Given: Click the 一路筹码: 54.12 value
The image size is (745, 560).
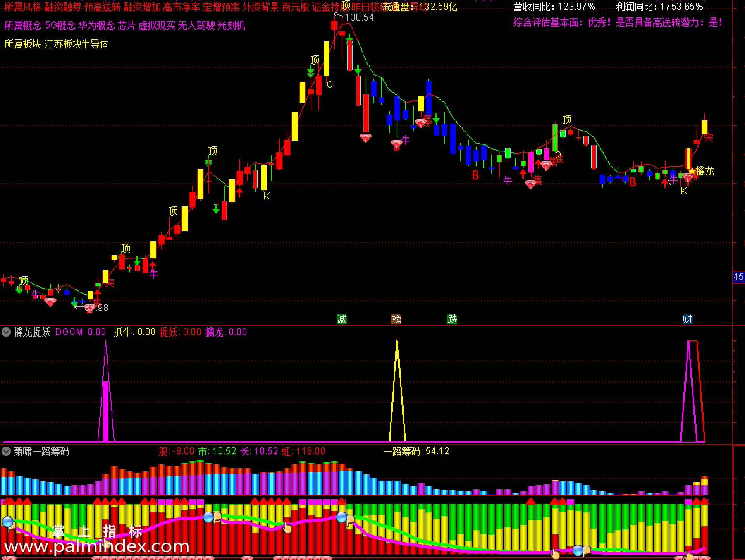Looking at the screenshot, I should pyautogui.click(x=416, y=451).
